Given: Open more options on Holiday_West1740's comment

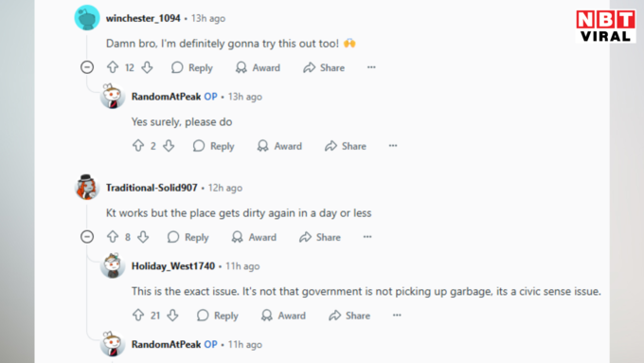Looking at the screenshot, I should [x=397, y=316].
